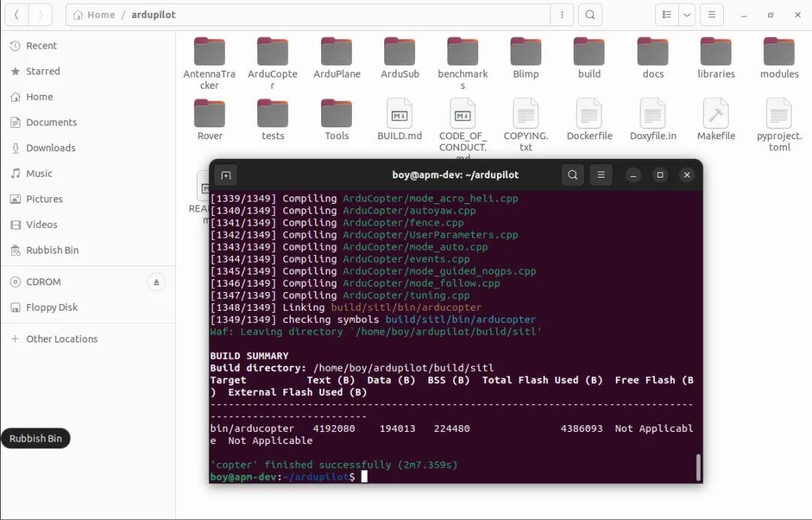812x520 pixels.
Task: Click 'ArduCopter/tuning.cpp' in terminal output
Action: (406, 296)
